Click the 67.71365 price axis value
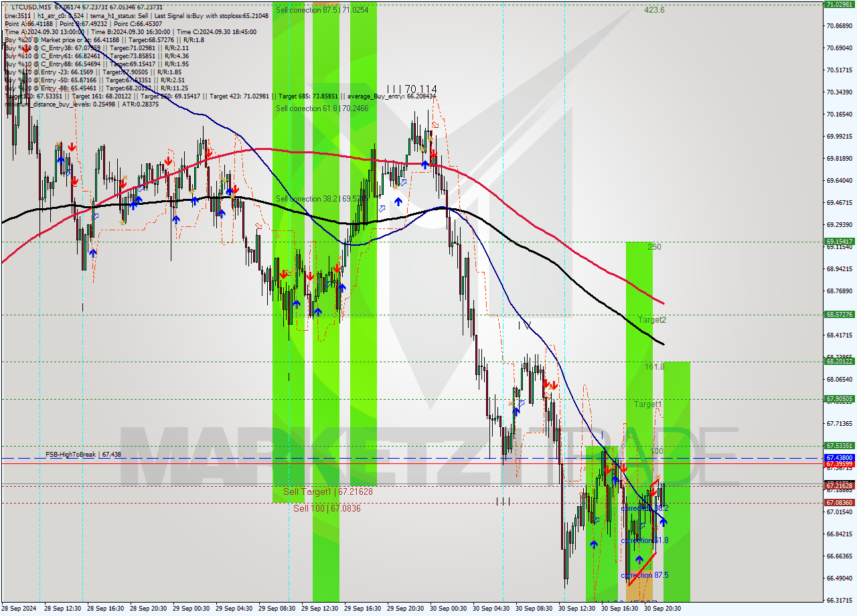 click(x=839, y=423)
